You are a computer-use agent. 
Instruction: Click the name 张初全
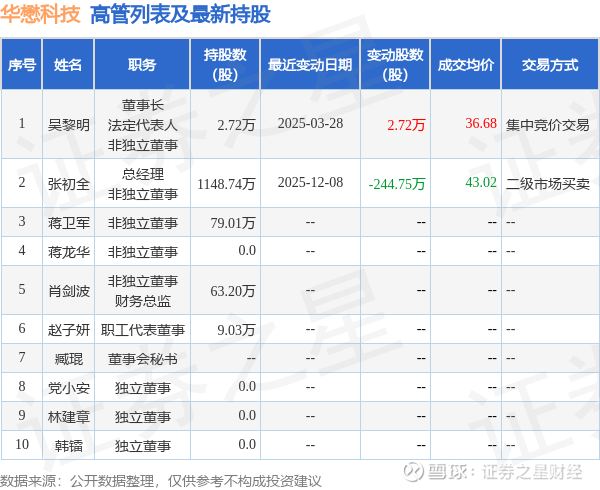click(x=68, y=184)
